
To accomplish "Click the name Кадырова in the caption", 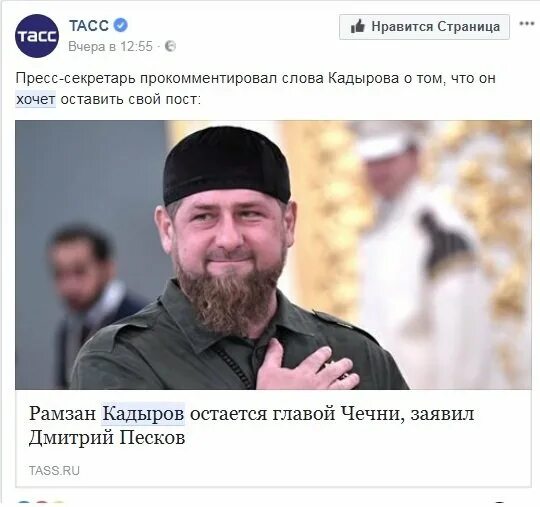I will click(x=363, y=78).
